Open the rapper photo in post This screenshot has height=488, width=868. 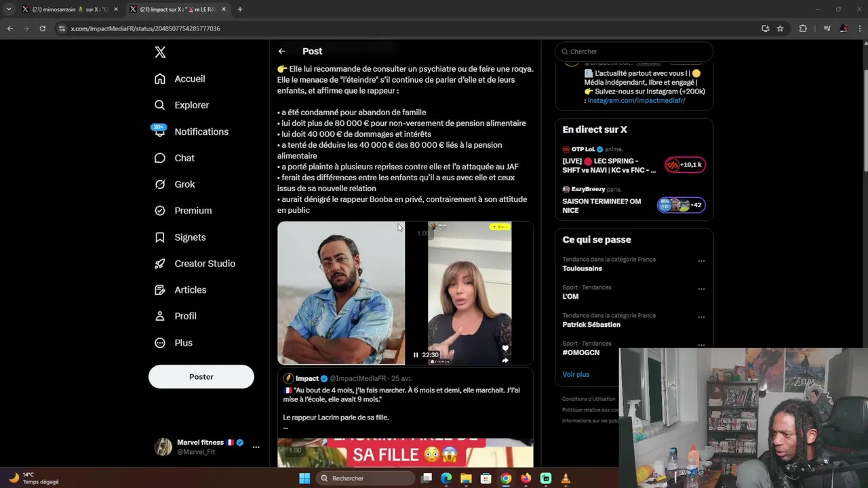341,293
